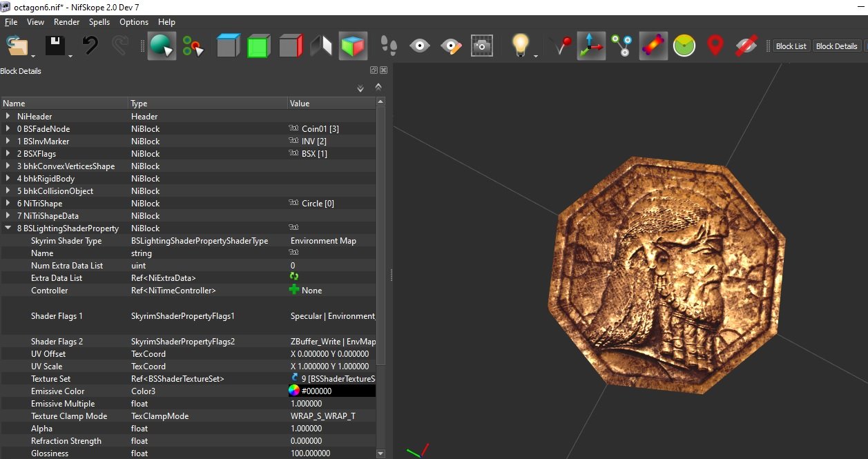868x459 pixels.
Task: Click the Flip view icon
Action: (x=321, y=46)
